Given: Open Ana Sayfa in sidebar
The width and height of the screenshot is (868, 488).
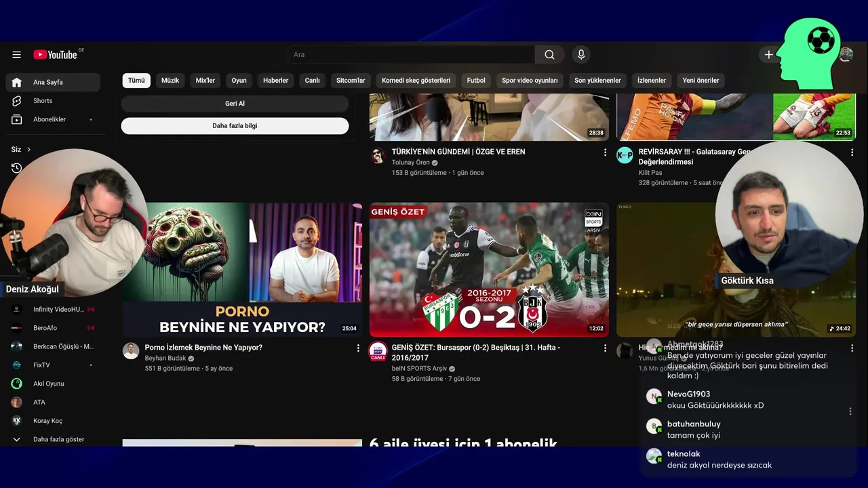Looking at the screenshot, I should tap(53, 82).
